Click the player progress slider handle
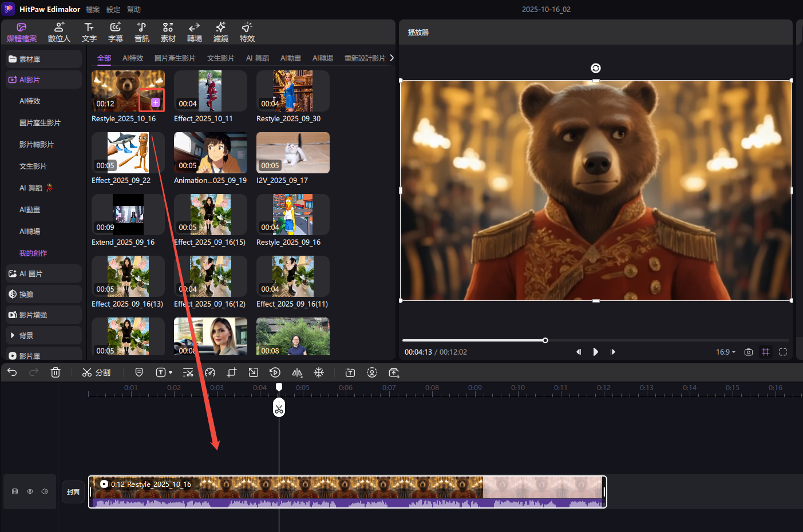The width and height of the screenshot is (803, 532). coord(545,340)
